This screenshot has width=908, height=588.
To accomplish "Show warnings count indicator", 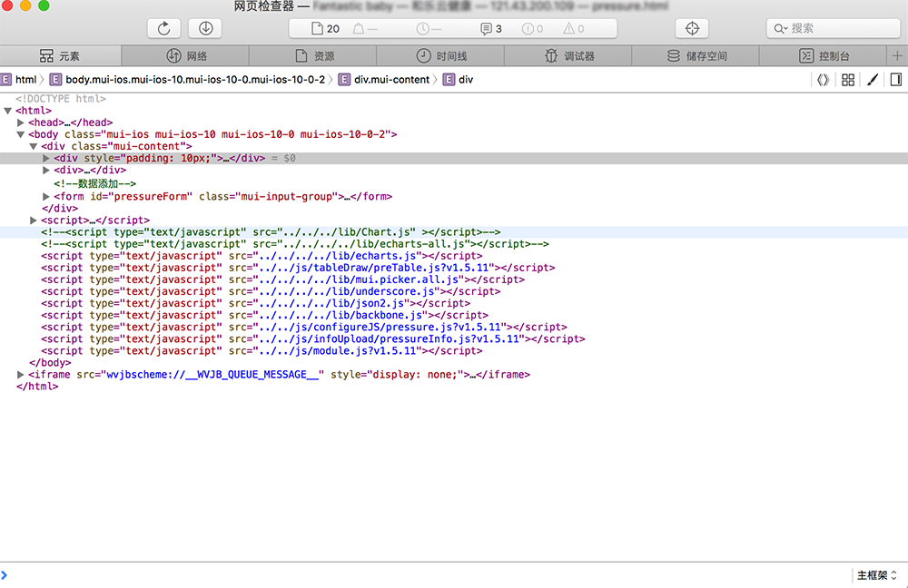I will (574, 29).
